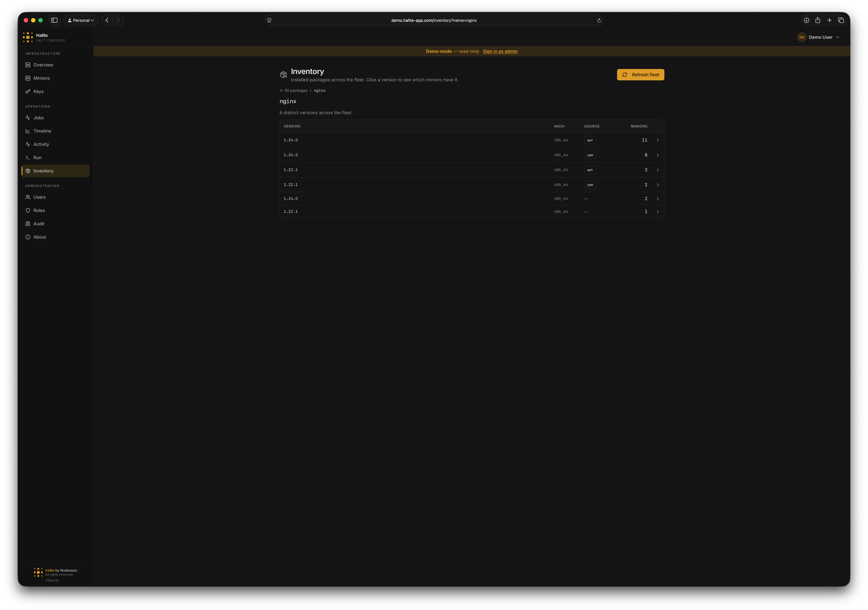This screenshot has width=868, height=610.
Task: Expand the 1.22.1 row with 1 minion
Action: [472, 212]
